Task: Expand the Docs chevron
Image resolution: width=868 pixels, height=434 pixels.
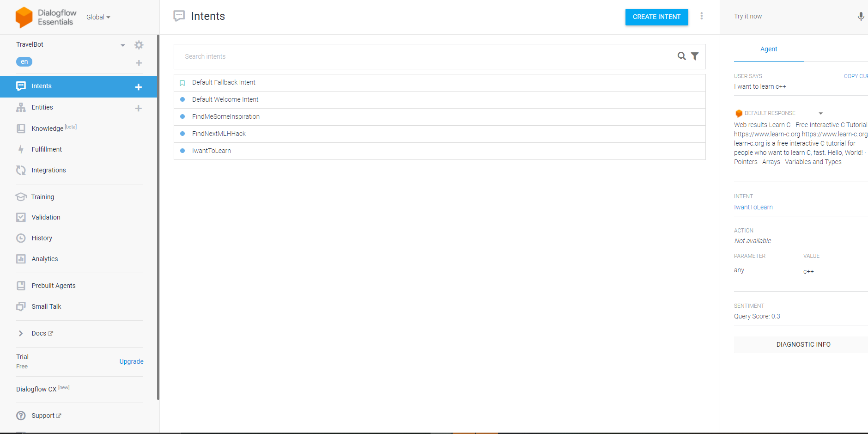Action: tap(21, 333)
